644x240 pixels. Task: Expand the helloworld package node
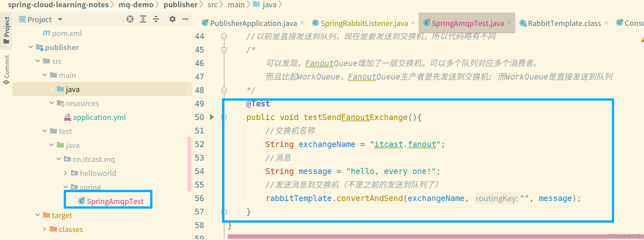pos(65,173)
